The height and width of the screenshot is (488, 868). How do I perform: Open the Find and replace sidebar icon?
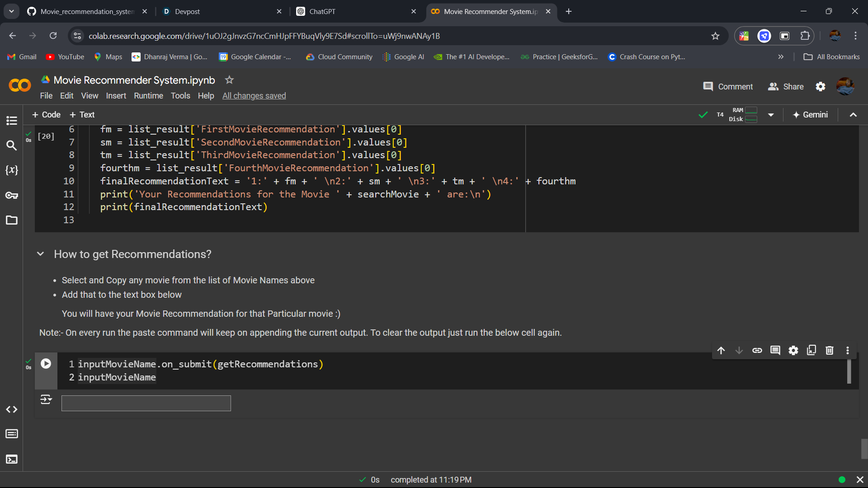pos(12,145)
